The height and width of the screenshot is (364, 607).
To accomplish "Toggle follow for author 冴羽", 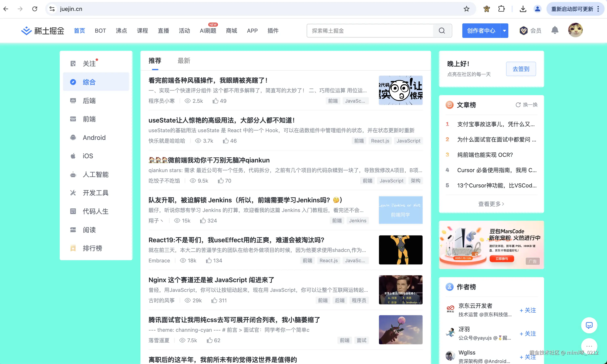I will pyautogui.click(x=528, y=334).
